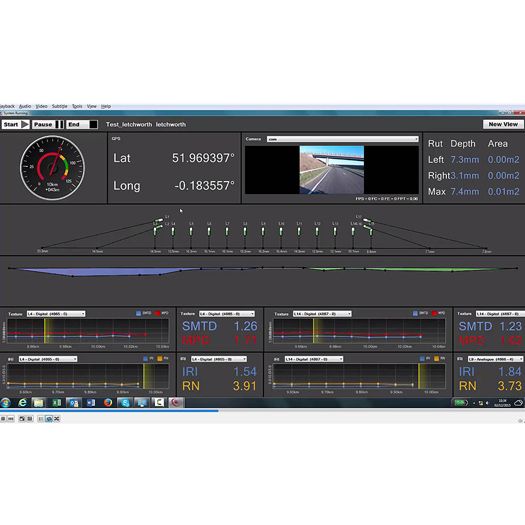Click the road camera video thumbnail
This screenshot has width=525, height=525.
tap(331, 170)
